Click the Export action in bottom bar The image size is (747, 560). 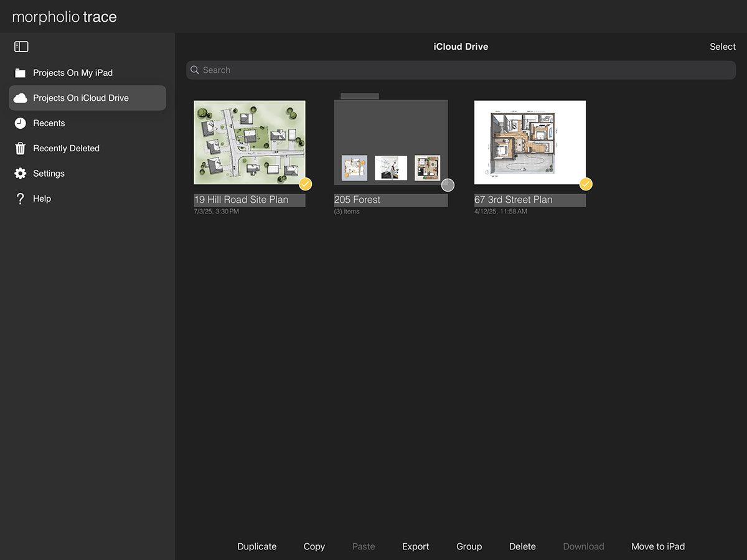point(415,546)
